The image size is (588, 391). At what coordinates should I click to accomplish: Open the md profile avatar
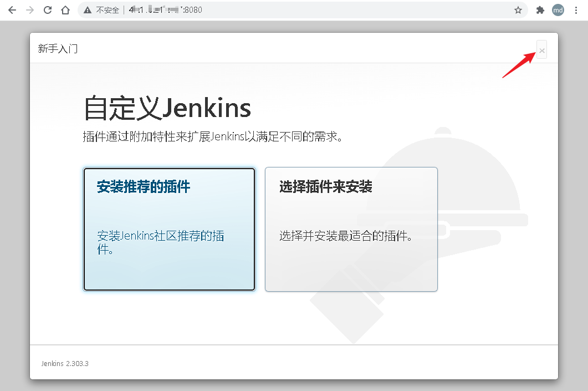558,10
